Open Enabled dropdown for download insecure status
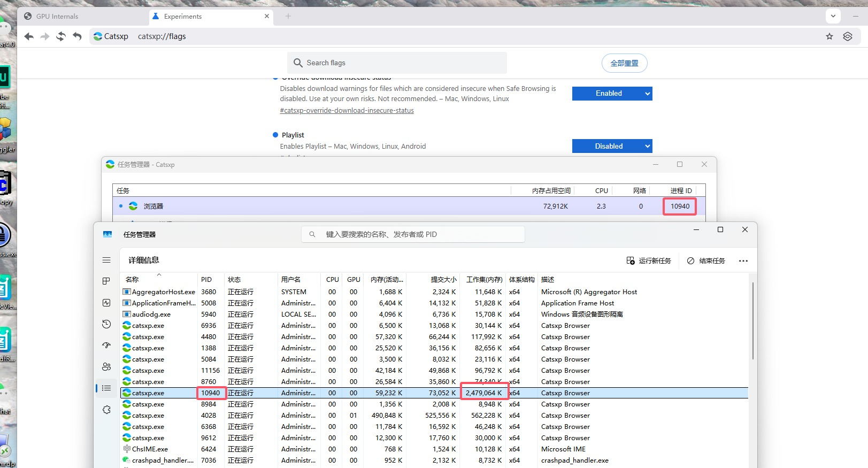 tap(612, 94)
